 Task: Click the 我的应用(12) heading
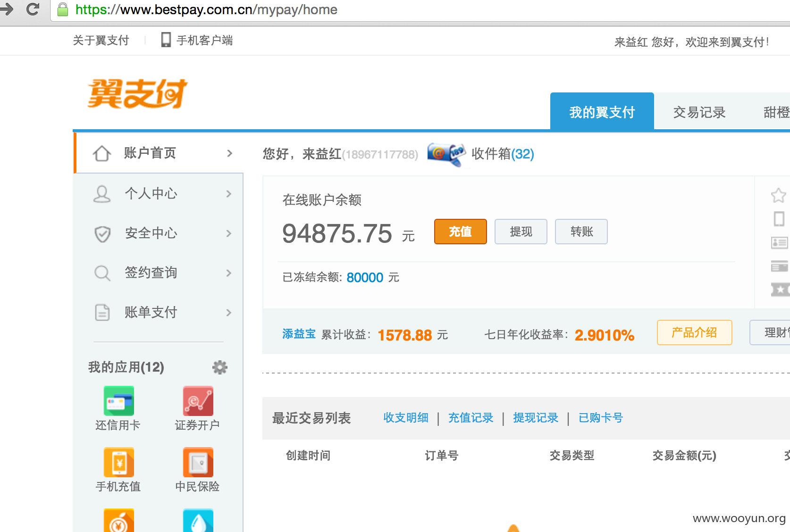click(126, 367)
